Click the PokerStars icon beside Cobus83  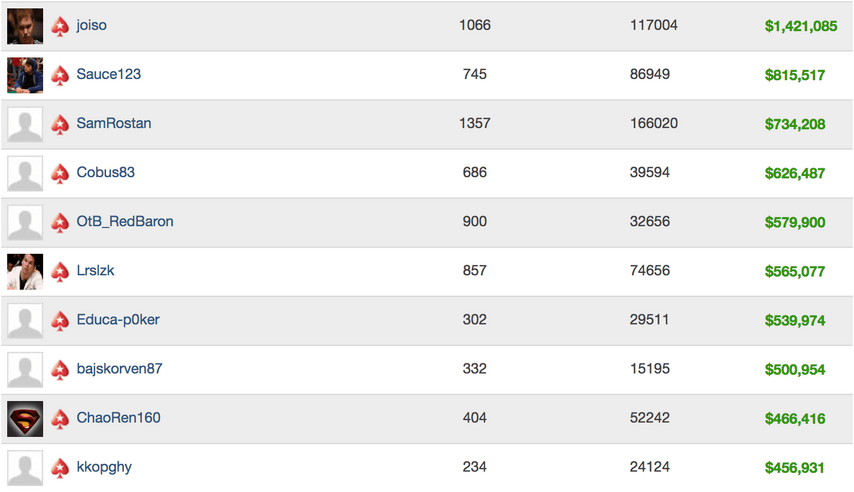click(x=60, y=173)
